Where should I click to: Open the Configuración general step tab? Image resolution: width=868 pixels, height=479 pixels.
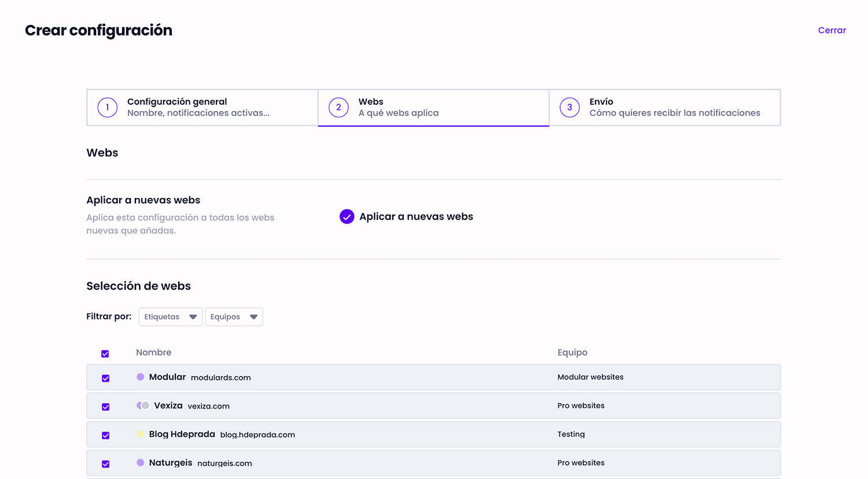(202, 107)
